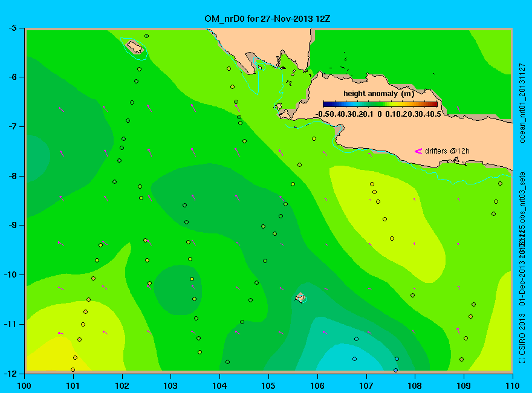Click the vertical 'CSIRO 2013' credit text
The height and width of the screenshot is (393, 532).
522,334
